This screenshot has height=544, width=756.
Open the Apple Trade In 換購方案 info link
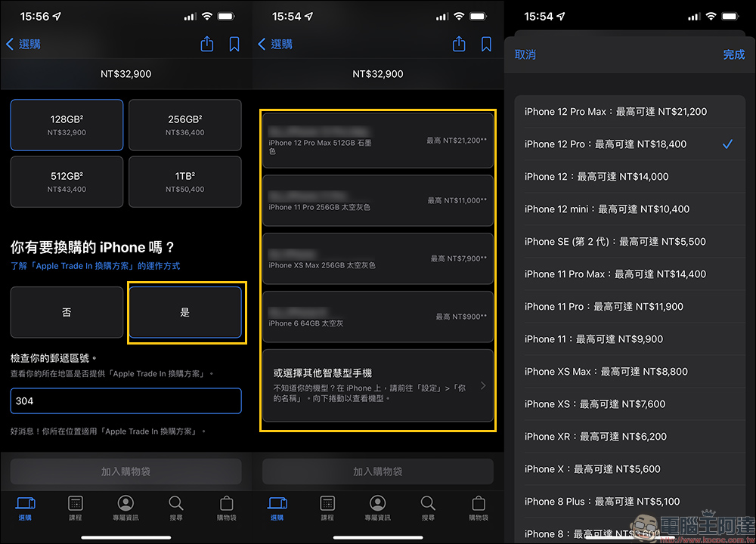click(x=95, y=266)
